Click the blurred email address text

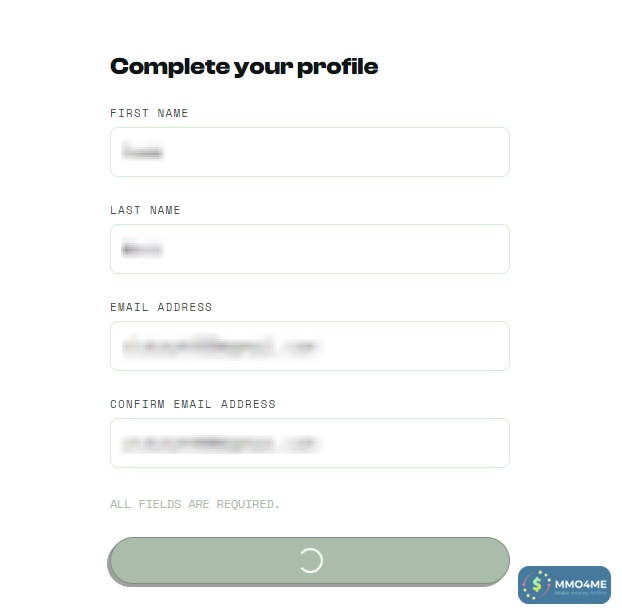[x=219, y=346]
